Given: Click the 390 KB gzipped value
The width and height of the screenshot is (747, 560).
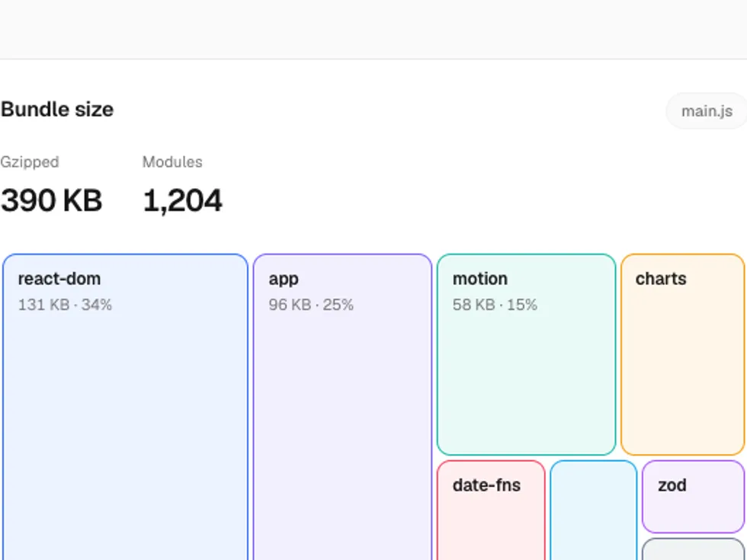Looking at the screenshot, I should point(52,200).
